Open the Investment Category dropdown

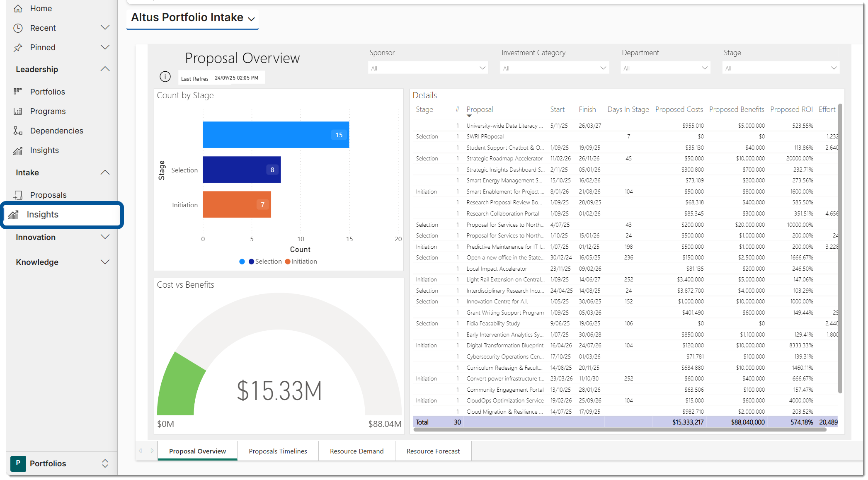point(554,68)
